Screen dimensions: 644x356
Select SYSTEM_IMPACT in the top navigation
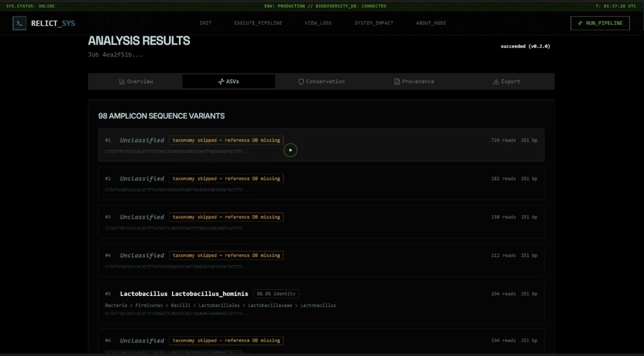374,23
